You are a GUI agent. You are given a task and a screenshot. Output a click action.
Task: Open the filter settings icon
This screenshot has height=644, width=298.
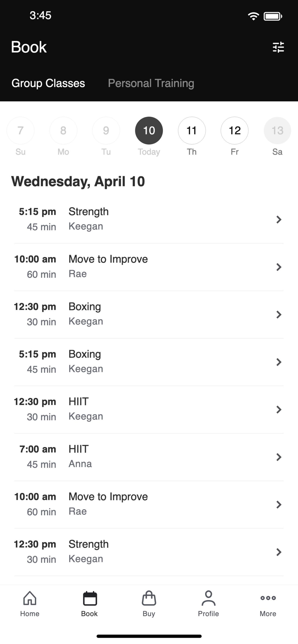(278, 47)
